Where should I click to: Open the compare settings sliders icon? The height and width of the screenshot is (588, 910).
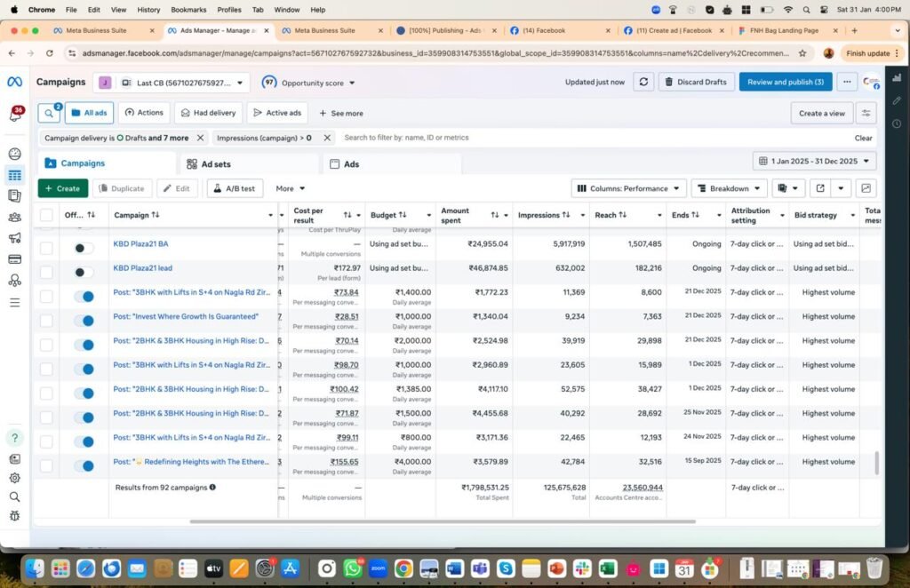tap(866, 113)
